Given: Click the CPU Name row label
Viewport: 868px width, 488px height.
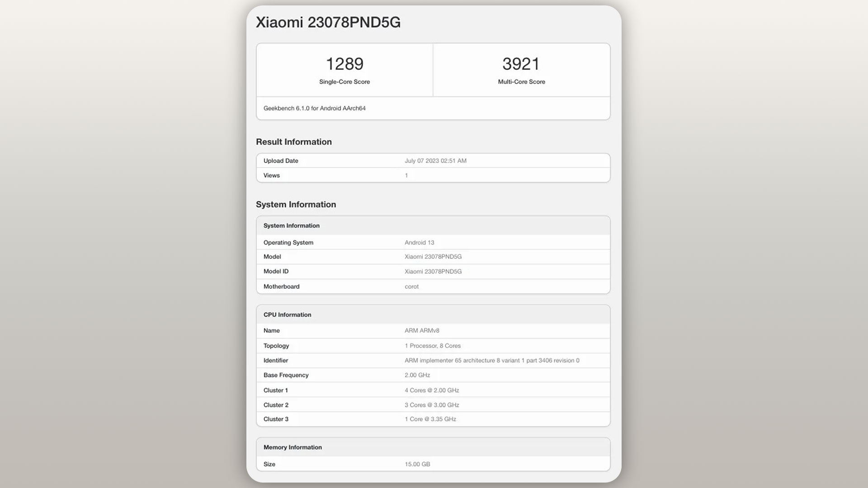Looking at the screenshot, I should tap(272, 331).
